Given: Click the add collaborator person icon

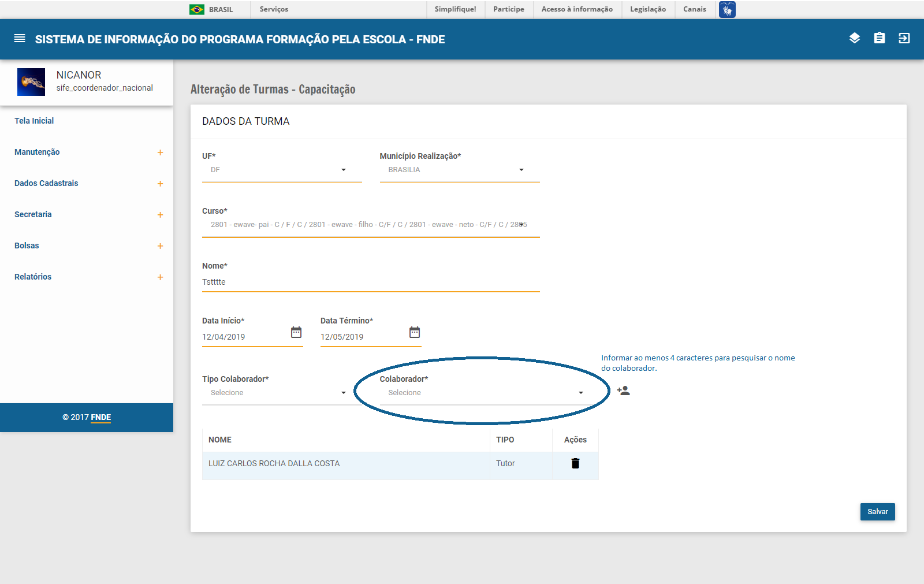Looking at the screenshot, I should click(623, 390).
